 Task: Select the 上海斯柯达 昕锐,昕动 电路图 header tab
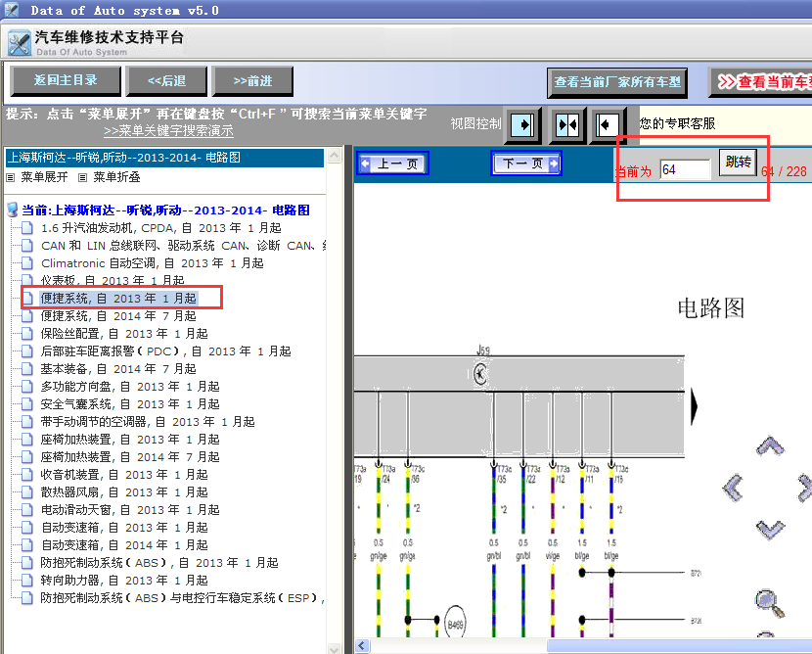(x=164, y=158)
